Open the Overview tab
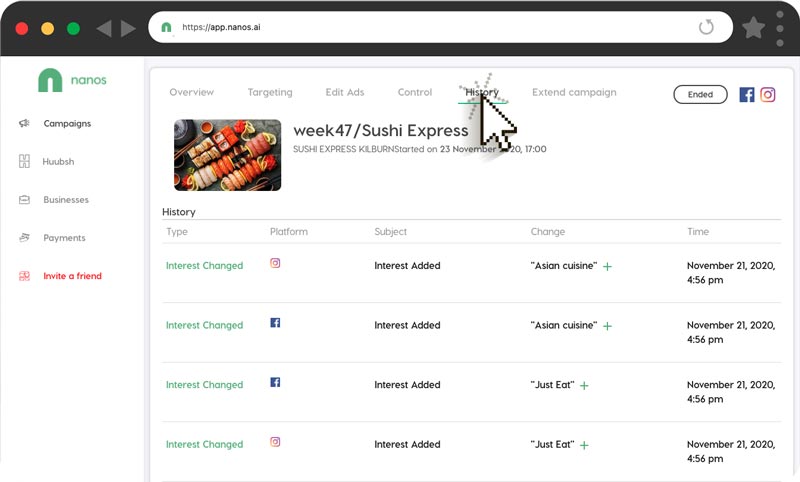This screenshot has height=482, width=800. click(191, 92)
